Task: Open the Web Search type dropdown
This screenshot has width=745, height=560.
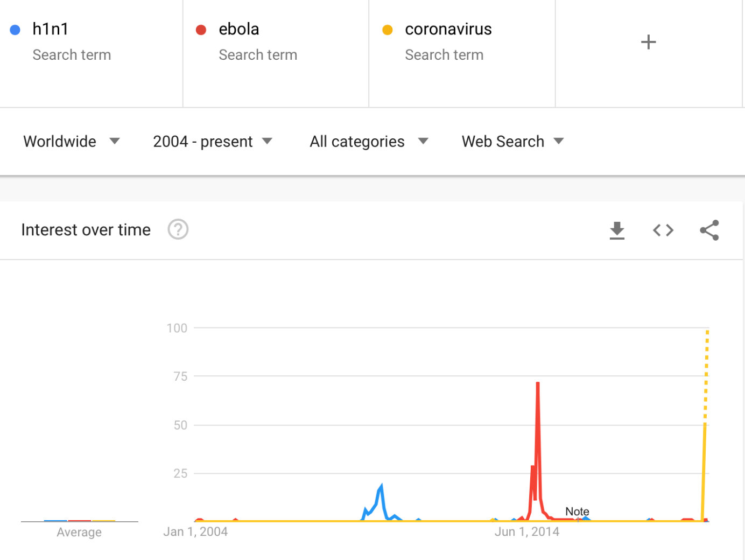Action: coord(512,142)
